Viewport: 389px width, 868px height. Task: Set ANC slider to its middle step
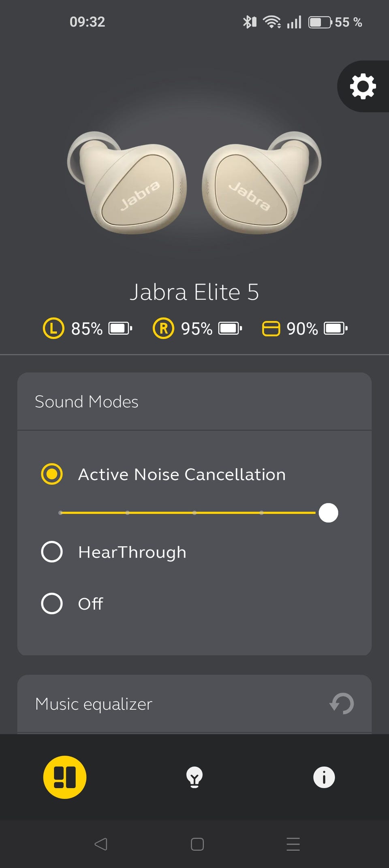coord(194,513)
